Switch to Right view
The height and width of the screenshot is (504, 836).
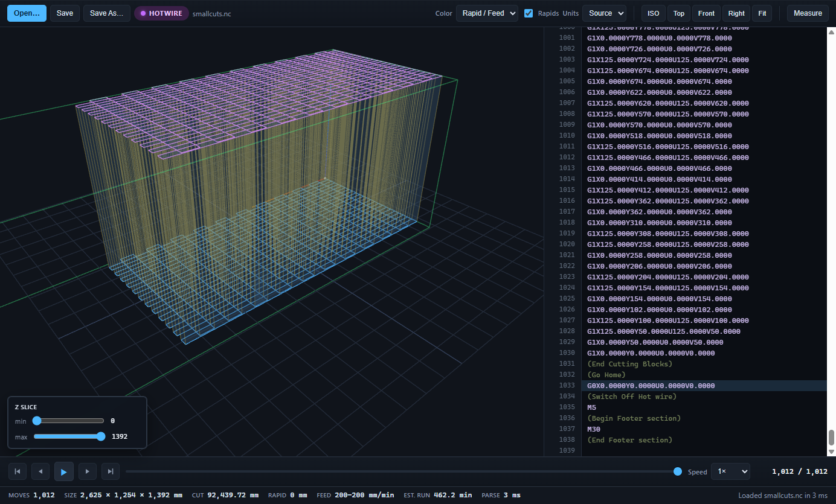tap(736, 13)
